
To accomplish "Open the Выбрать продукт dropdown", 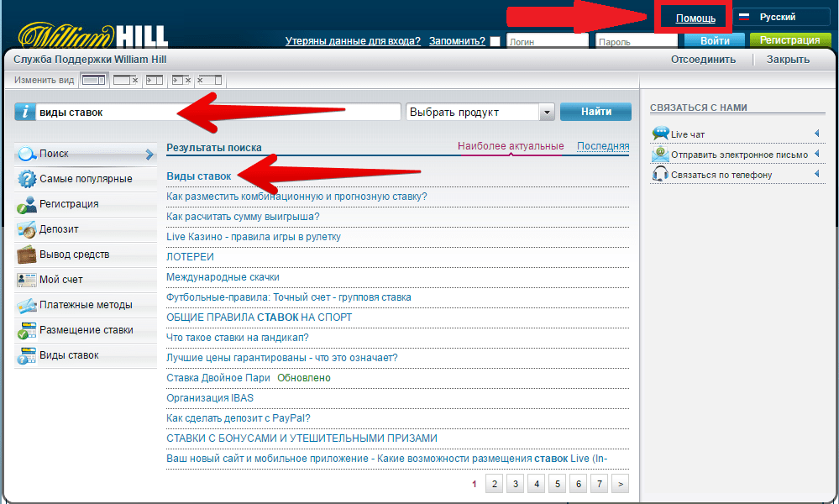I will (x=547, y=112).
